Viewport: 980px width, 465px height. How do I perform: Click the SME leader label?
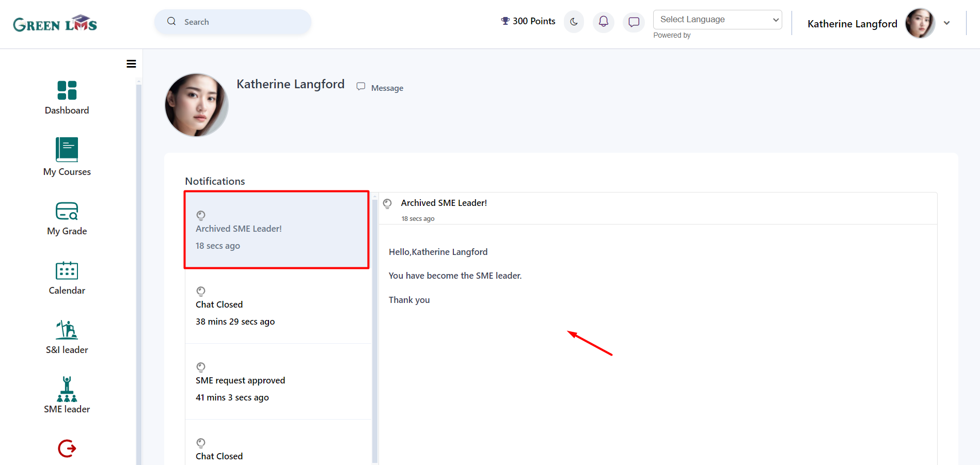pyautogui.click(x=67, y=409)
